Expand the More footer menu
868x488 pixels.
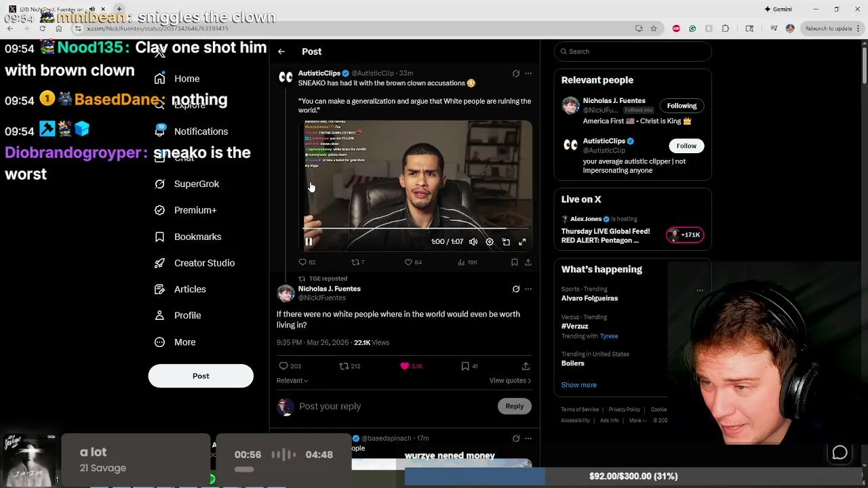coord(637,420)
